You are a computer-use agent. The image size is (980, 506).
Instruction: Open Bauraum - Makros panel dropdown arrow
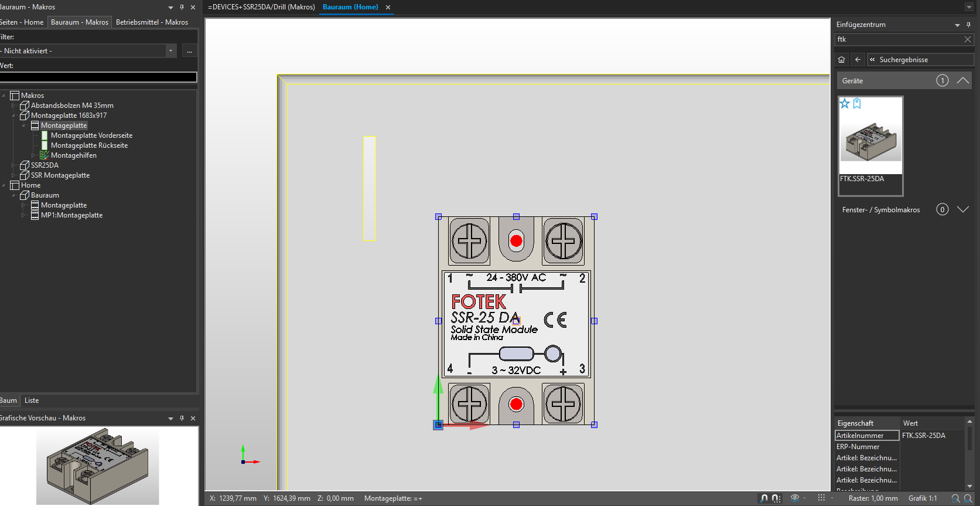170,8
